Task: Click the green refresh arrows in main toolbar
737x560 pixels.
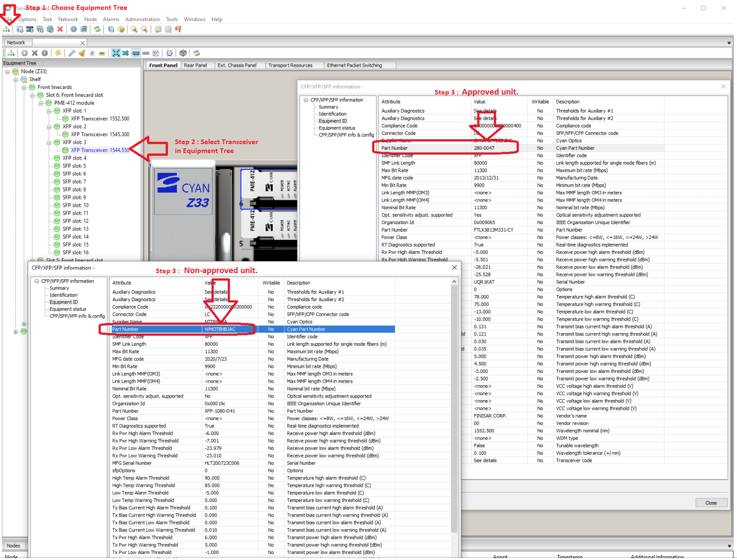Action: click(x=97, y=29)
